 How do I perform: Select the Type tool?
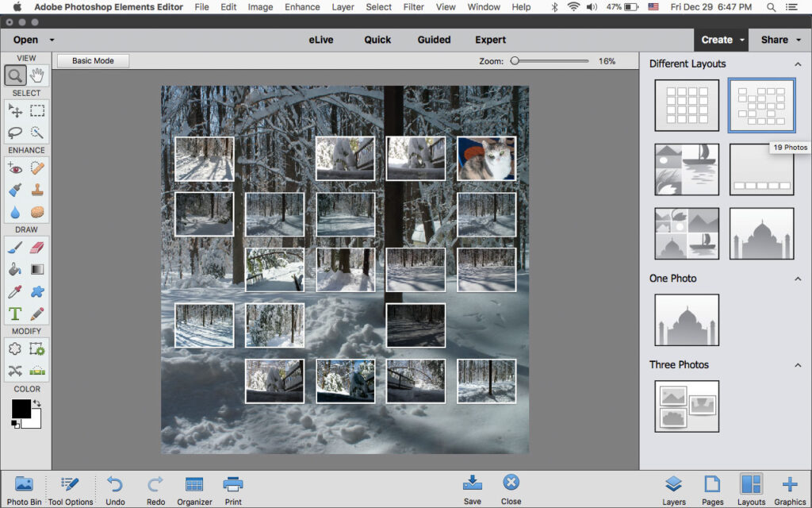(x=14, y=314)
